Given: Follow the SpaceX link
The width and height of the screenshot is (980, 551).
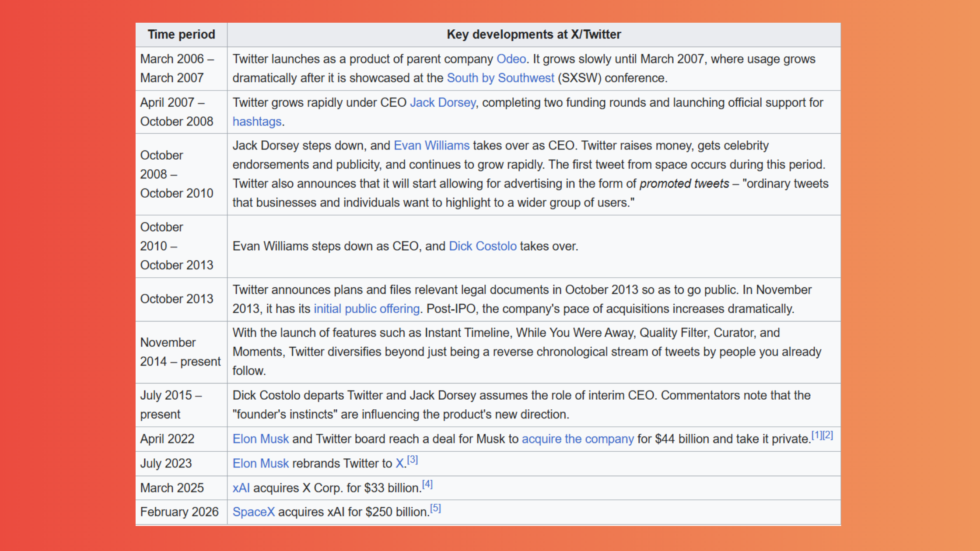Looking at the screenshot, I should click(x=253, y=512).
